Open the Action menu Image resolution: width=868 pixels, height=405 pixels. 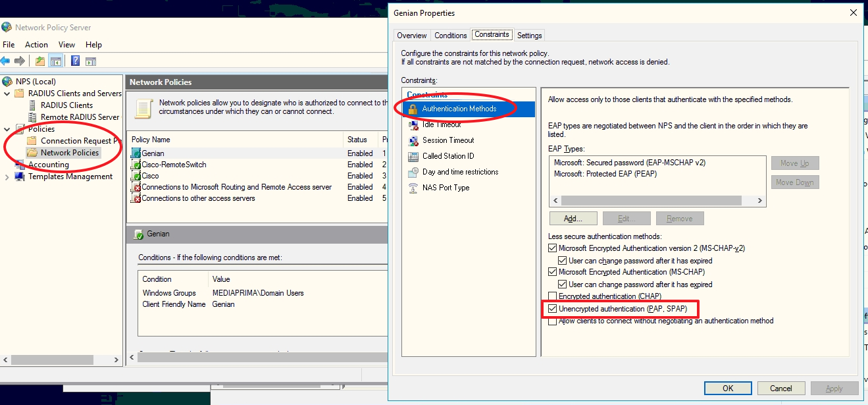click(x=36, y=45)
